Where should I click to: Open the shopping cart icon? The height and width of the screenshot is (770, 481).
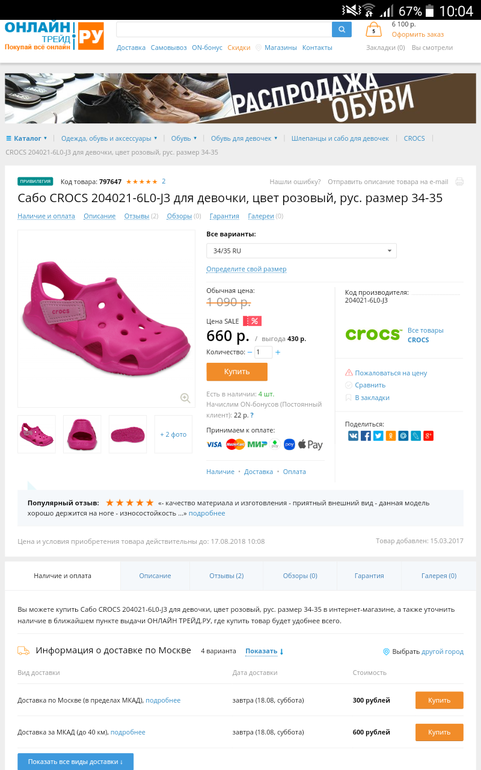pyautogui.click(x=373, y=30)
